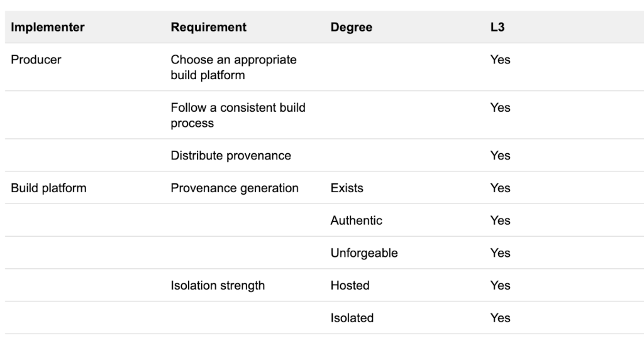Select the Producer cell
The image size is (644, 348).
pos(36,60)
